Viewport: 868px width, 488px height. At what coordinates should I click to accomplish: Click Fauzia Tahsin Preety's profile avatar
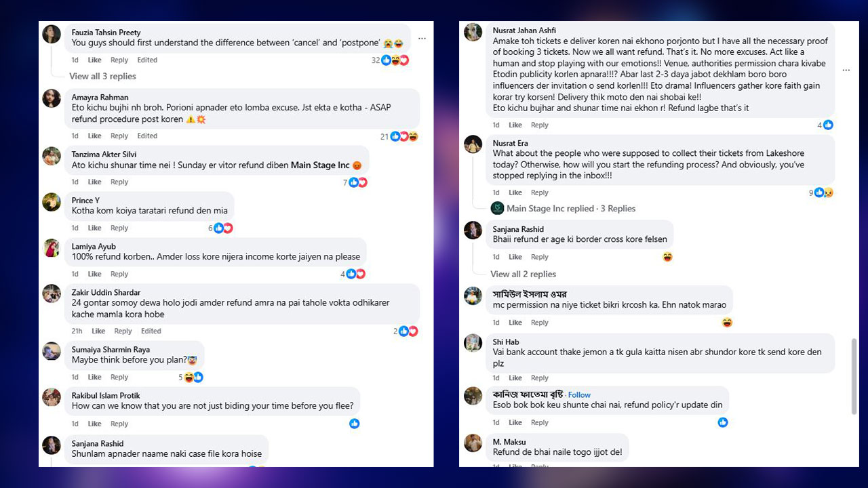coord(52,34)
